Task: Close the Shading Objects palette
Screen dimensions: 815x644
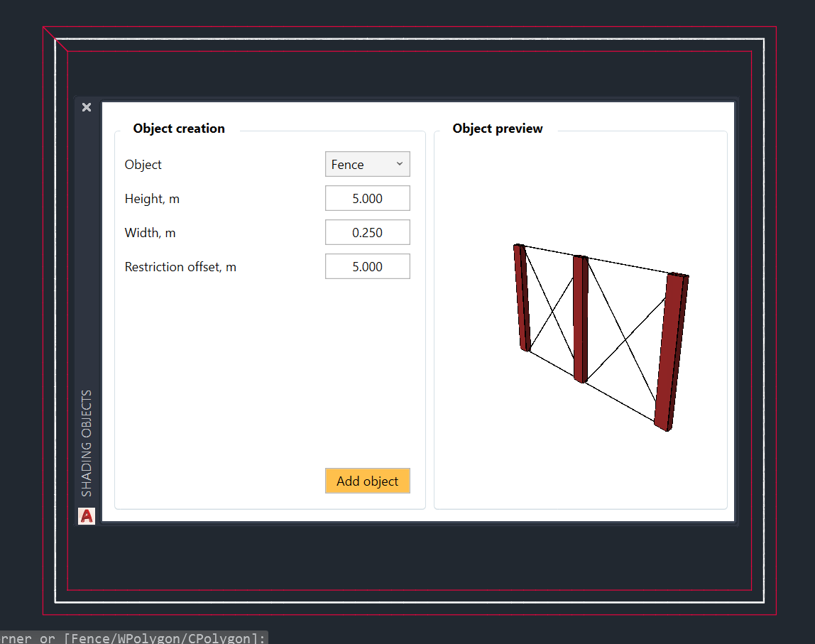Action: (x=87, y=107)
